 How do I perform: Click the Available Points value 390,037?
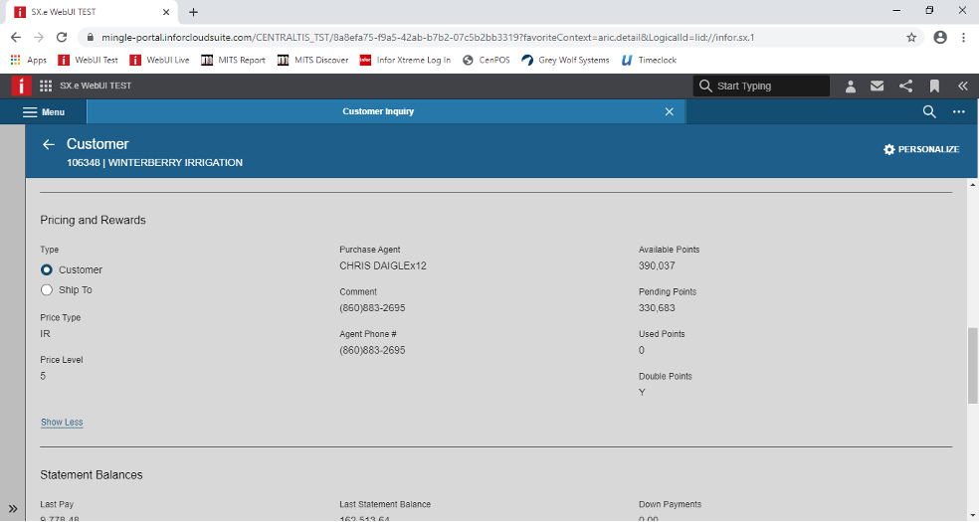(657, 265)
